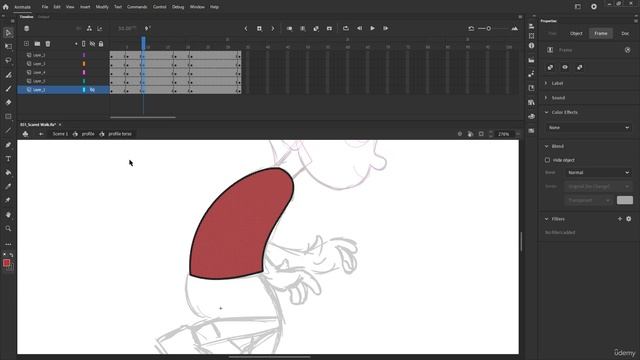Viewport: 640px width, 360px height.
Task: Click the New Layer icon
Action: pos(27,44)
